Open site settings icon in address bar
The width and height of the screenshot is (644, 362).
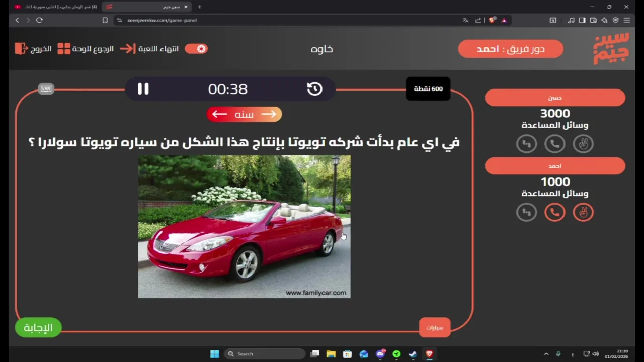[x=120, y=20]
